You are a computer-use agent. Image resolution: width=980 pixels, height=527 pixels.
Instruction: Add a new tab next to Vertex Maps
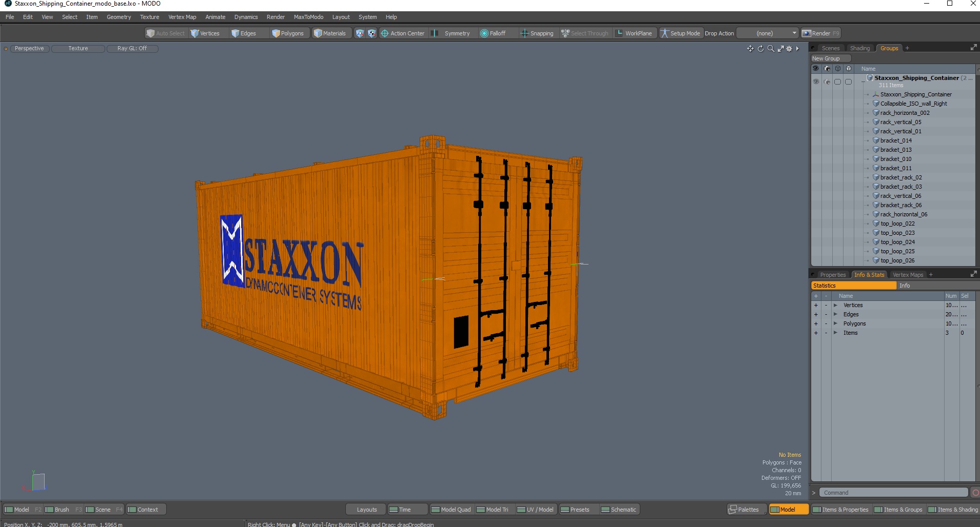pyautogui.click(x=931, y=275)
